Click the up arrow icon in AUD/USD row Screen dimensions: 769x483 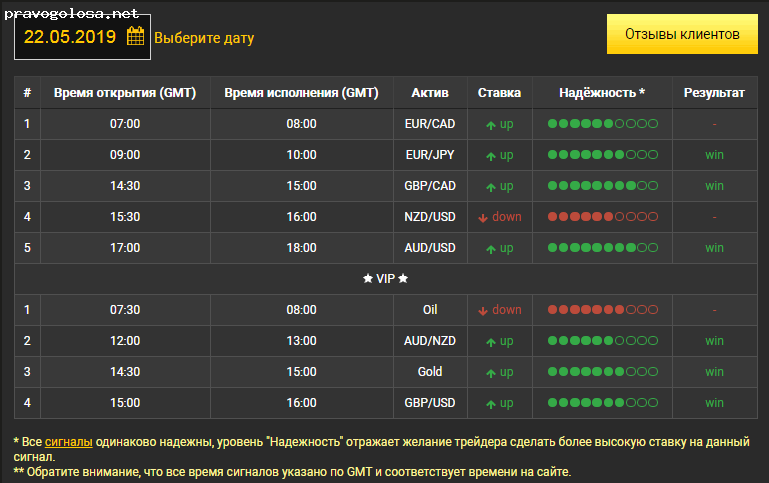[x=490, y=249]
